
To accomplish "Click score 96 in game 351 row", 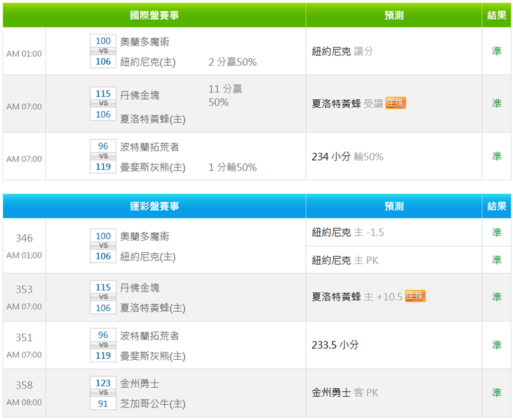I will (x=103, y=335).
